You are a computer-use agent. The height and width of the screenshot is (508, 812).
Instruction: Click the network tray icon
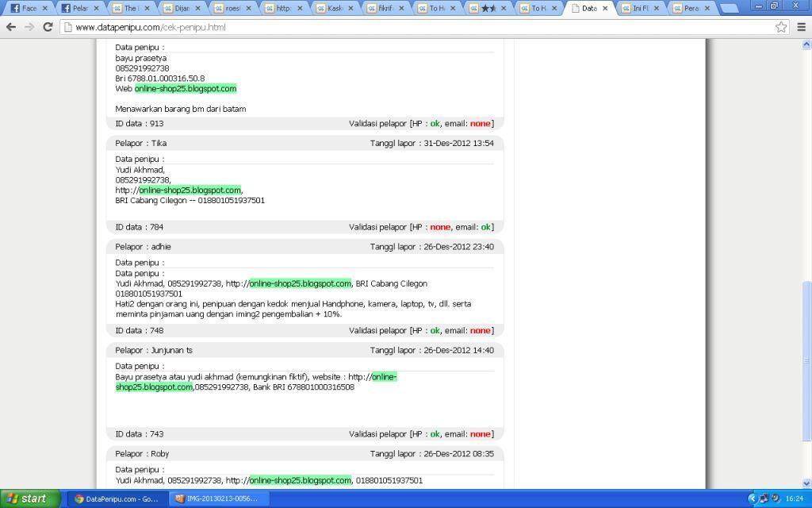click(x=764, y=498)
